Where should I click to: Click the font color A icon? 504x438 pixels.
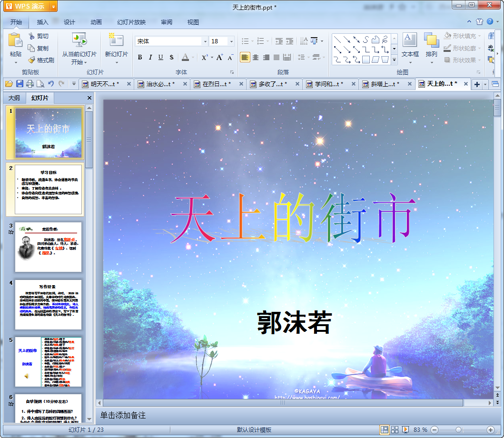click(186, 57)
